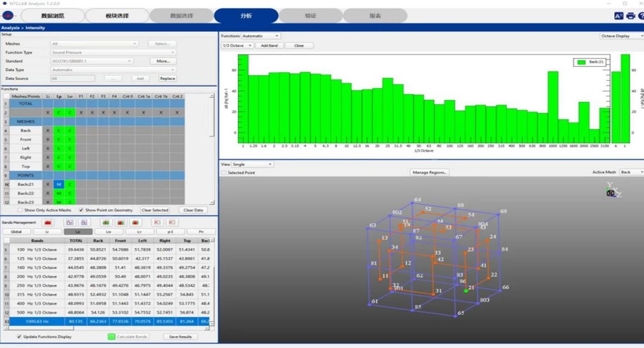Enable Show Only Active Meshes checkbox
The width and height of the screenshot is (644, 348).
20,210
